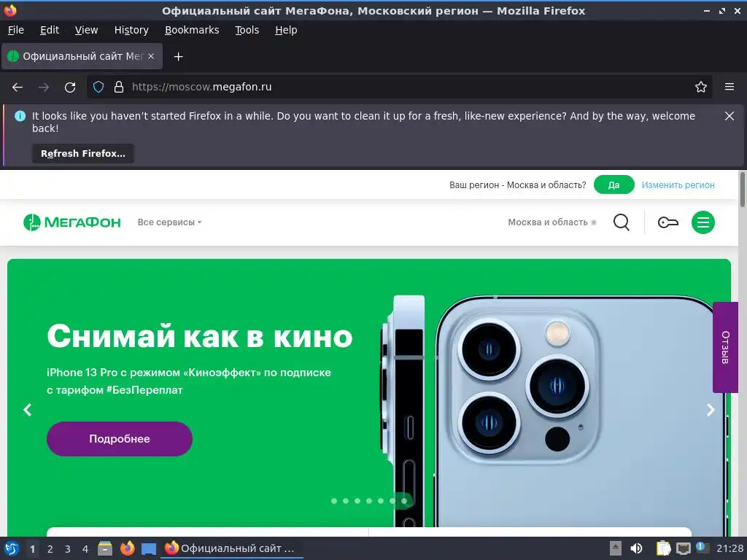Open the login key icon
The height and width of the screenshot is (560, 747).
point(668,222)
